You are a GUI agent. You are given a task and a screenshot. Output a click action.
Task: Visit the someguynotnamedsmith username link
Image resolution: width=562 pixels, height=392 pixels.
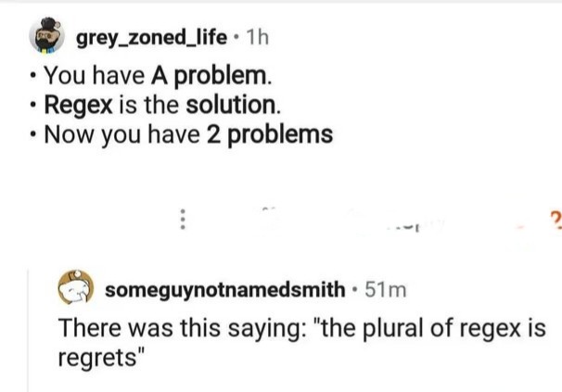coord(224,289)
